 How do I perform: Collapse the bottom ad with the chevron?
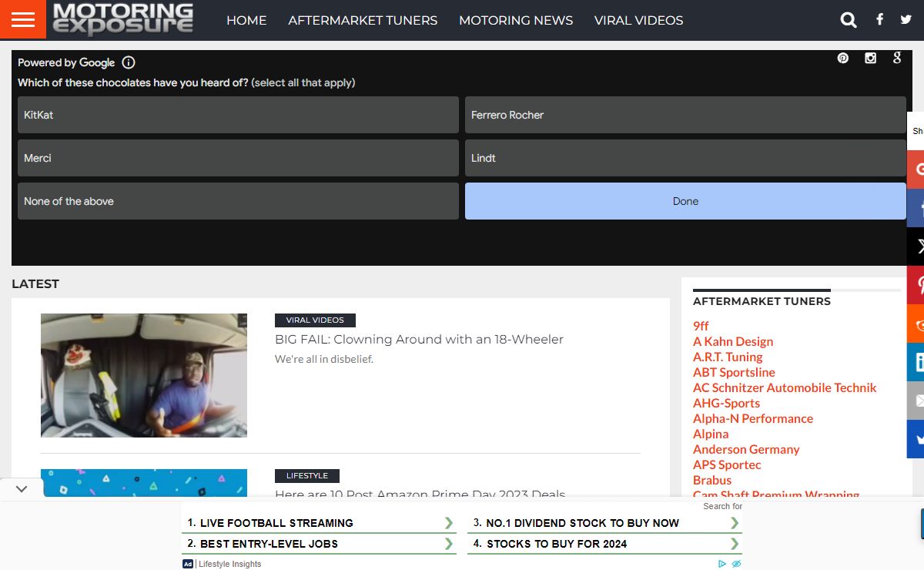pyautogui.click(x=22, y=488)
